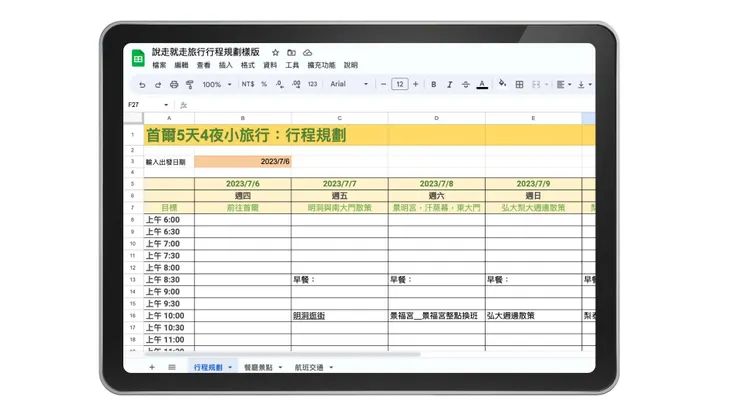Select the 週六 weekday cell
The image size is (740, 416).
tap(437, 195)
